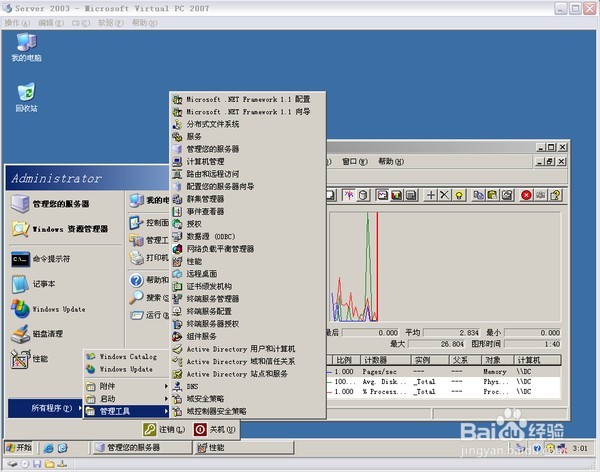The height and width of the screenshot is (472, 600).
Task: Click the blue help tray icon
Action: click(x=537, y=448)
